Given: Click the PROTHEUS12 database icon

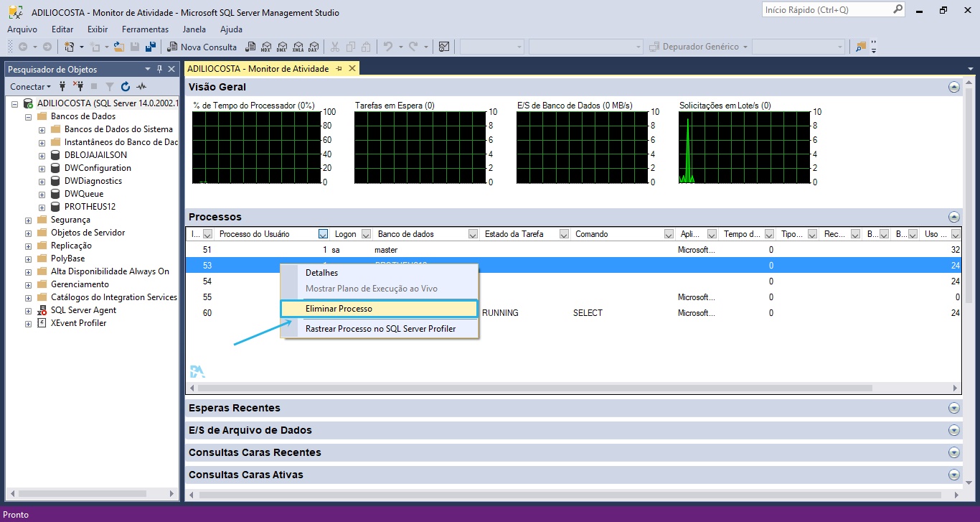Looking at the screenshot, I should pos(55,207).
